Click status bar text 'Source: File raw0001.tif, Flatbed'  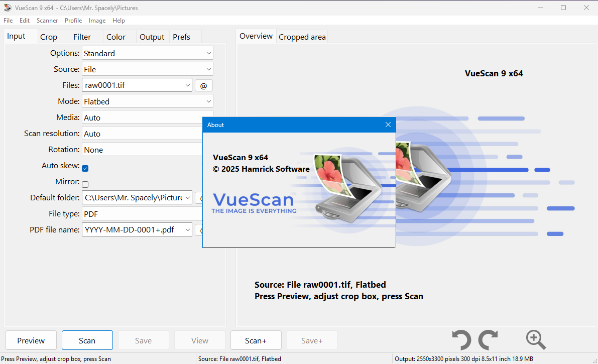240,359
